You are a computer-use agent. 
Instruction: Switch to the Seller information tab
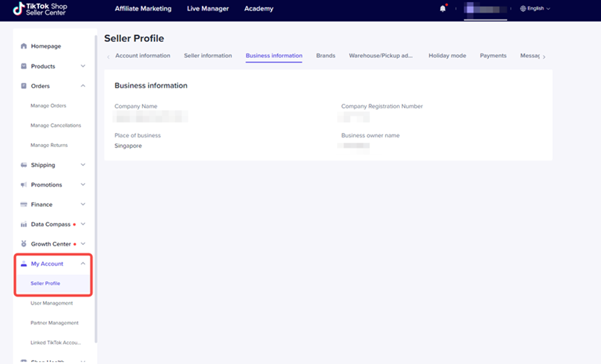click(x=208, y=56)
